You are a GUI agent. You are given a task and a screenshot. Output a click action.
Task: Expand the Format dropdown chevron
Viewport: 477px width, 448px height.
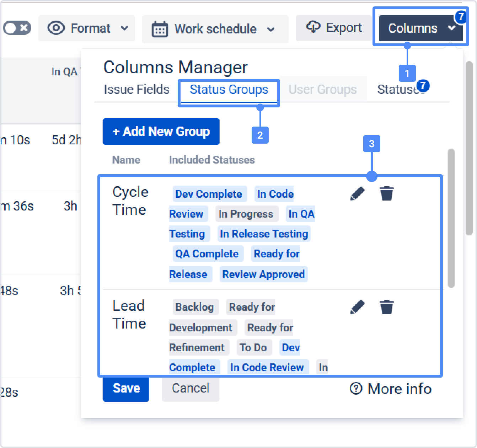[x=124, y=28]
